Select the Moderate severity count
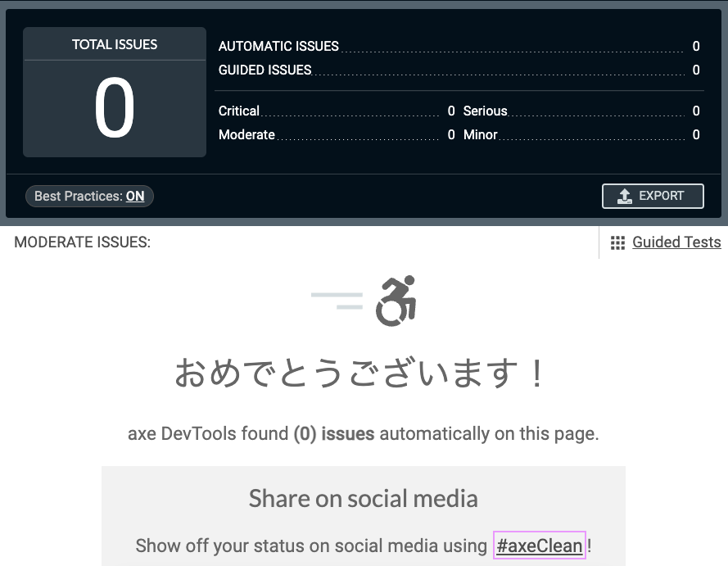728x566 pixels. tap(450, 134)
